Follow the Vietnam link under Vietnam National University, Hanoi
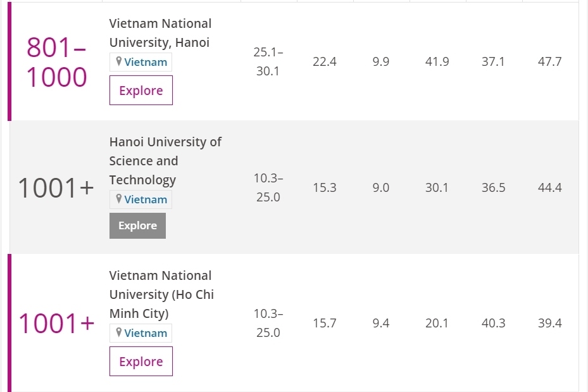 pyautogui.click(x=146, y=62)
